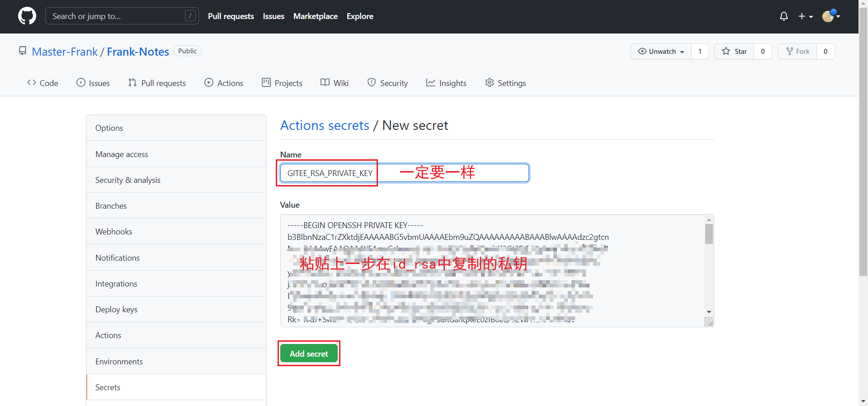Open the Code tab
Image resolution: width=868 pixels, height=406 pixels.
click(42, 83)
